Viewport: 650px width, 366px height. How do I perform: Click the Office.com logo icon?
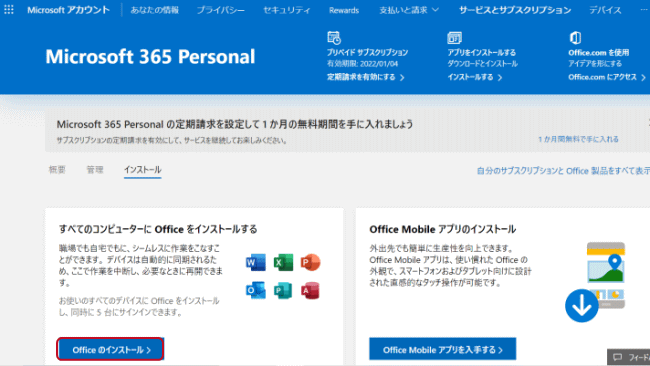point(575,38)
